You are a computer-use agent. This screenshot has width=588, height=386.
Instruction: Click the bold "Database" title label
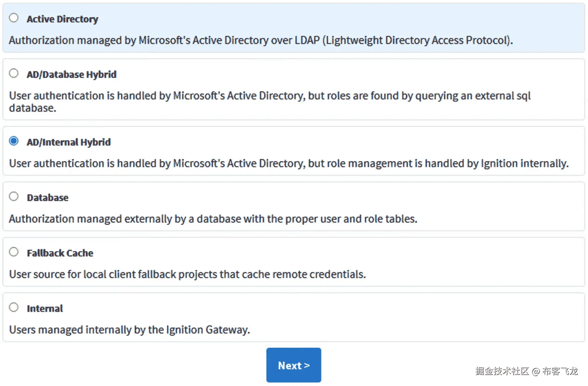point(47,198)
